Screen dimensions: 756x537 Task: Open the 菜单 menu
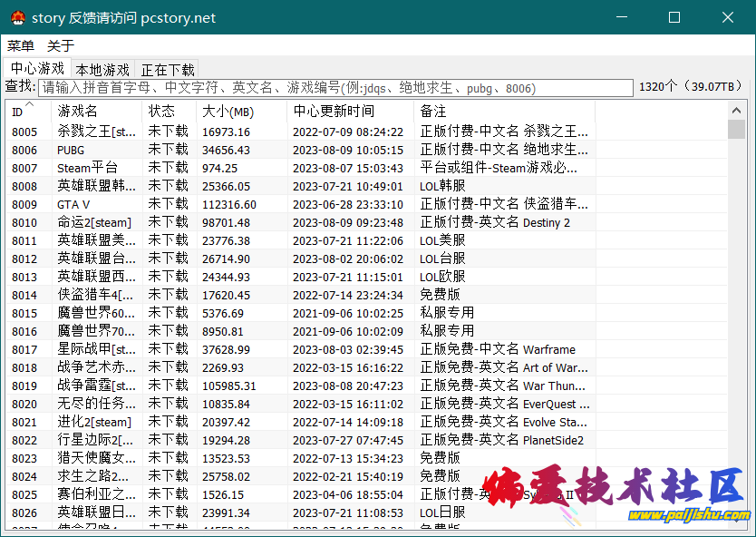21,46
